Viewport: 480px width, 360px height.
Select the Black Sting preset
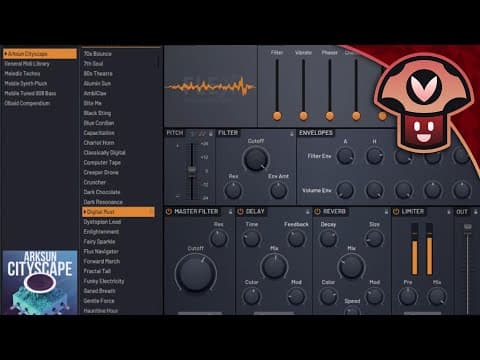pos(97,113)
